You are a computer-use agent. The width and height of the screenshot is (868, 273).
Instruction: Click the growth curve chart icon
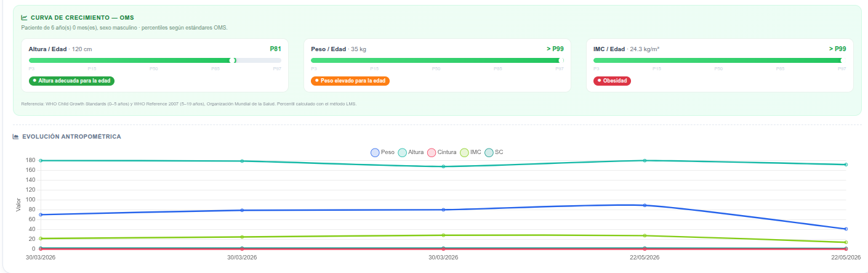24,18
